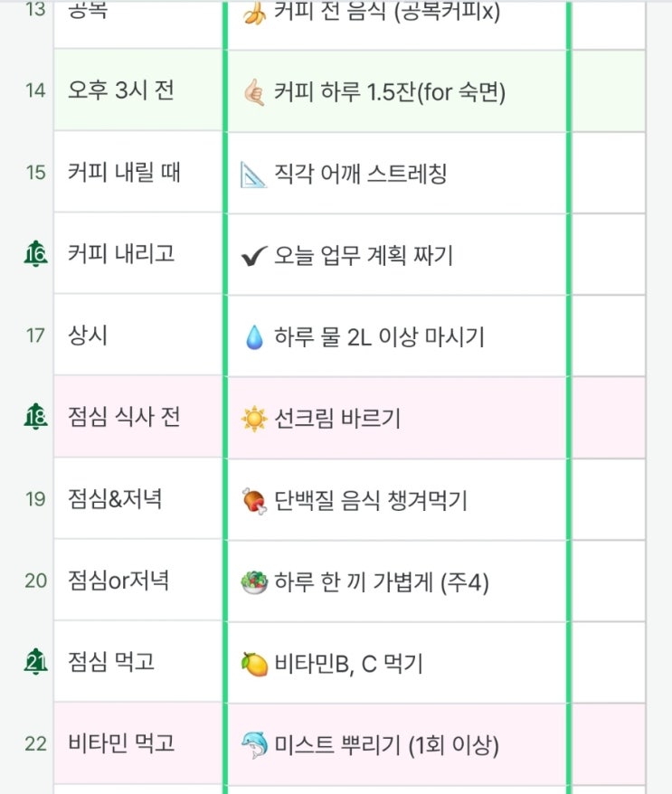
Task: Click the lemon emoji beside 비타민B, C 먹기
Action: point(254,664)
